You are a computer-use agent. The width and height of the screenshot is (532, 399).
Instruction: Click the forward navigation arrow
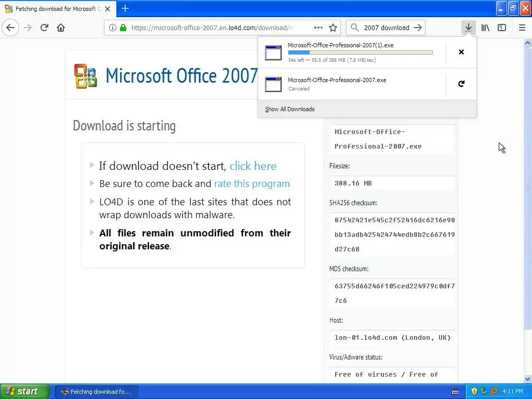pyautogui.click(x=28, y=28)
